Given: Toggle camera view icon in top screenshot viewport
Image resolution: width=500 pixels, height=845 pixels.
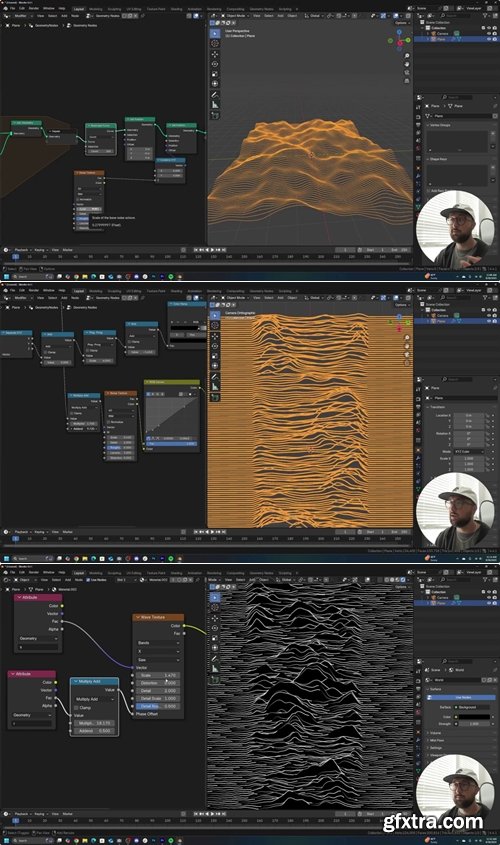Looking at the screenshot, I should click(x=407, y=72).
